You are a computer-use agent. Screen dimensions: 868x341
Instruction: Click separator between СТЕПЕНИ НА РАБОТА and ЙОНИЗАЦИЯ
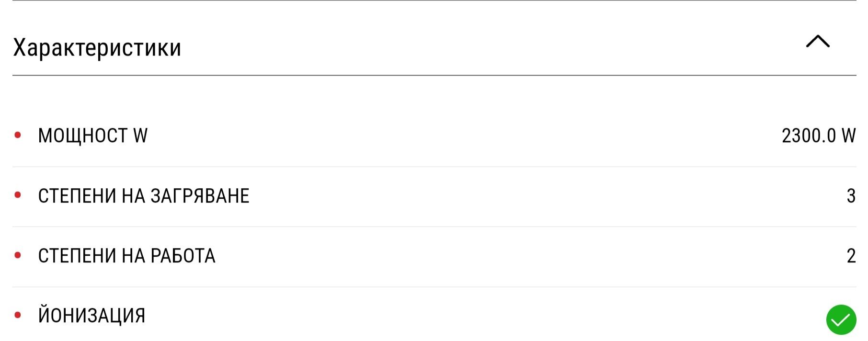pyautogui.click(x=434, y=287)
